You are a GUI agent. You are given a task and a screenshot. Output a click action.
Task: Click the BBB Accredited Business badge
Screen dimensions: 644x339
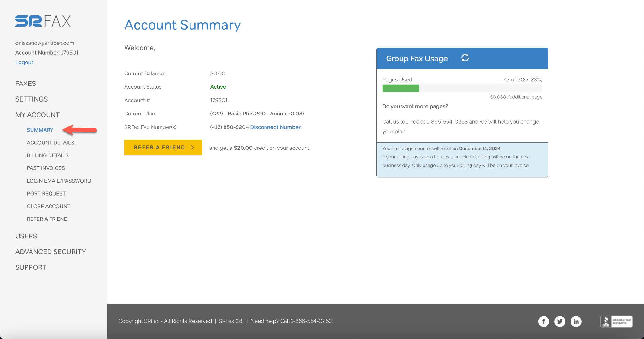tap(616, 321)
